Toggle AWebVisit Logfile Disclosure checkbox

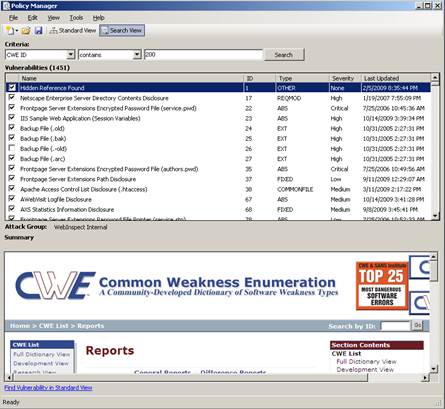(x=12, y=199)
